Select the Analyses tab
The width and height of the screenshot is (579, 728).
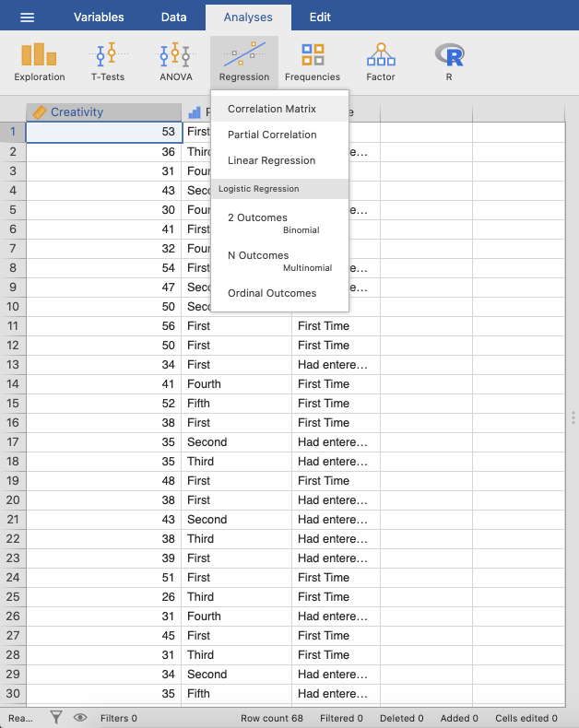pyautogui.click(x=248, y=18)
